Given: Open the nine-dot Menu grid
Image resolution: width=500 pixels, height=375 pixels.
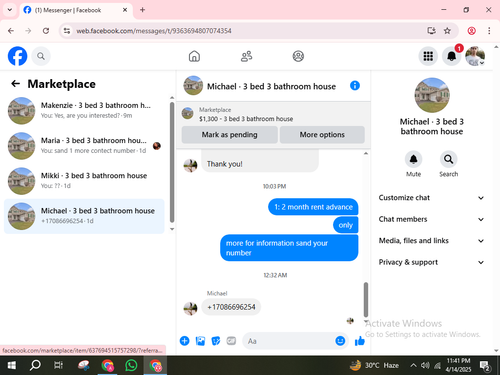Looking at the screenshot, I should [x=428, y=56].
